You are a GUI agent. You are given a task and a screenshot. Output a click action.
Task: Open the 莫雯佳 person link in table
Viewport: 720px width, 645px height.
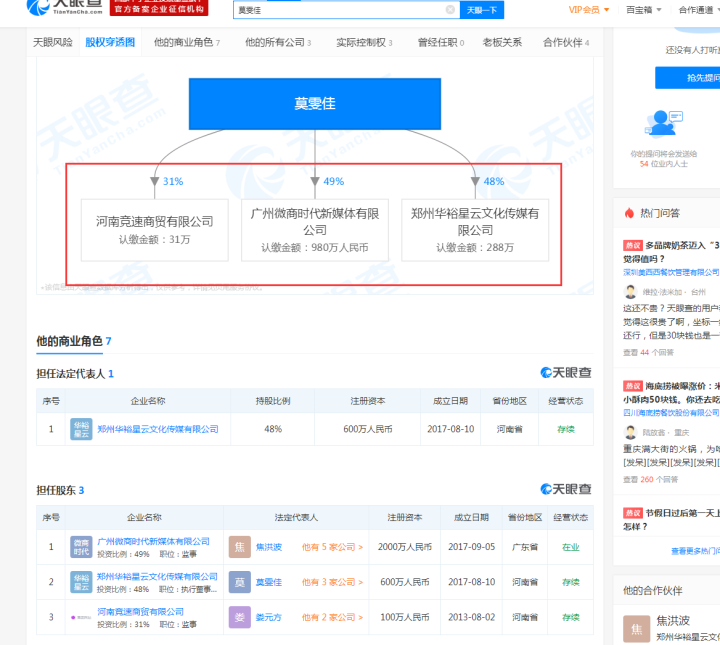(x=269, y=582)
